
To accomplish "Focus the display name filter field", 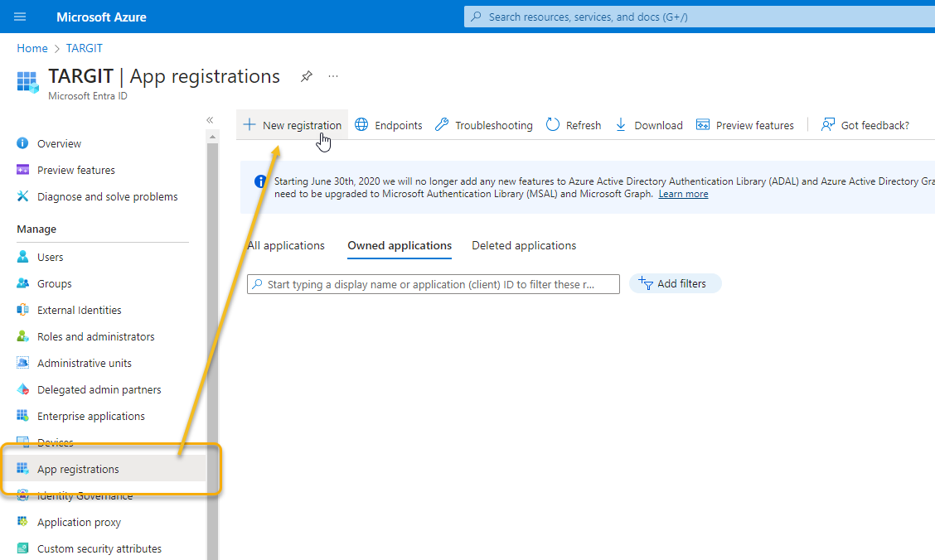I will coord(434,284).
